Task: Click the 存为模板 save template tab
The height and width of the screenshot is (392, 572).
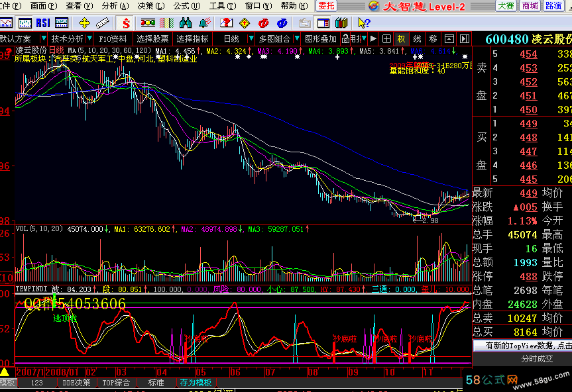Action: [196, 383]
